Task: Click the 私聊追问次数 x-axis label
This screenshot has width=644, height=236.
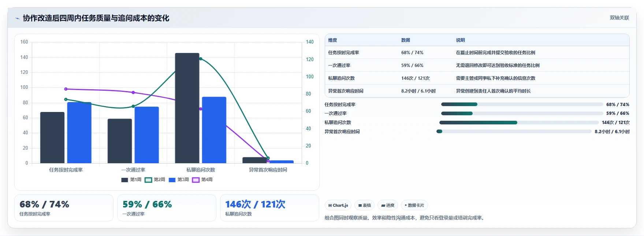Action: point(201,170)
